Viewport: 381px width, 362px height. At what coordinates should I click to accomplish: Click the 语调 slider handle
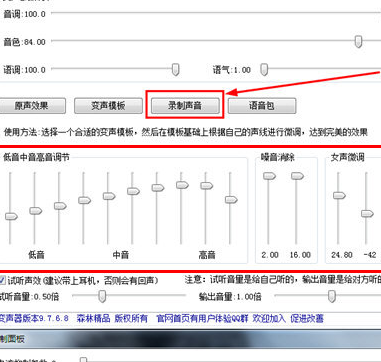pos(175,69)
